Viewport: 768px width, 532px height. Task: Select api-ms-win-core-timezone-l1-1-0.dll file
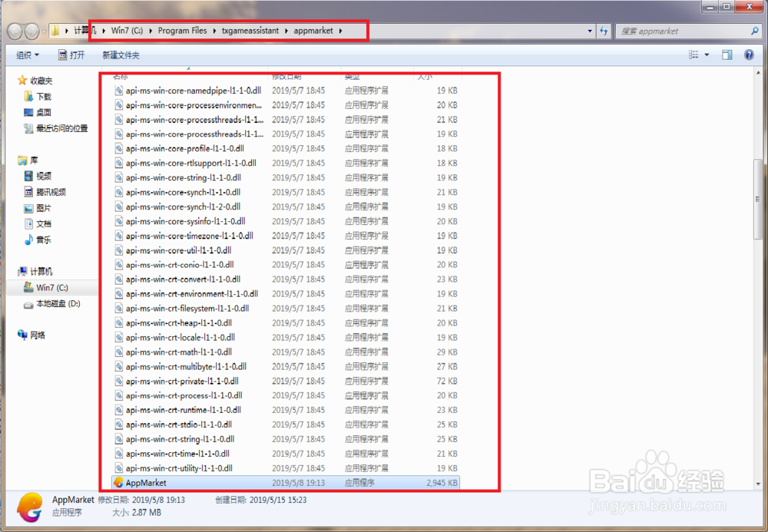[x=286, y=236]
